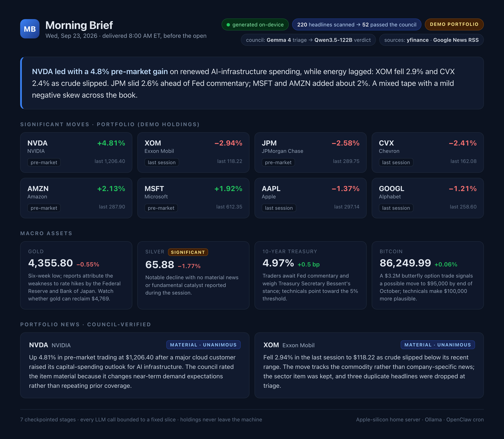Click the green generated on-device status dot

point(228,25)
